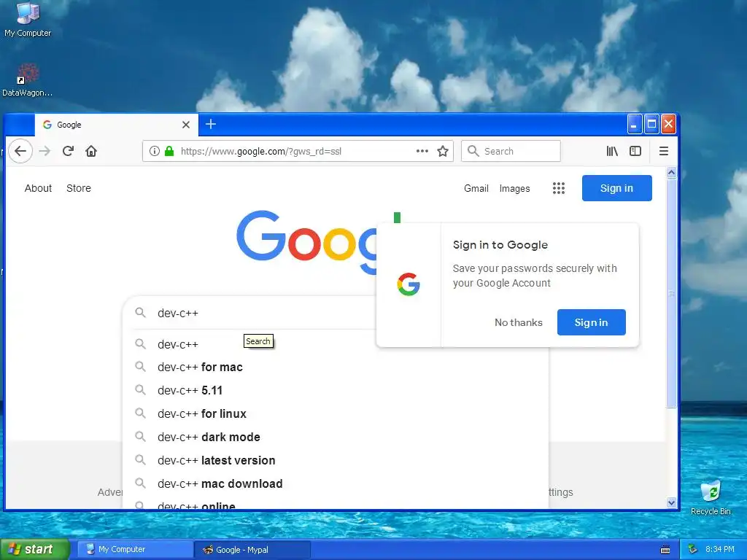Viewport: 747px width, 560px height.
Task: Click magnifier beside 'dev-c++ 5.11' suggestion
Action: tap(140, 390)
